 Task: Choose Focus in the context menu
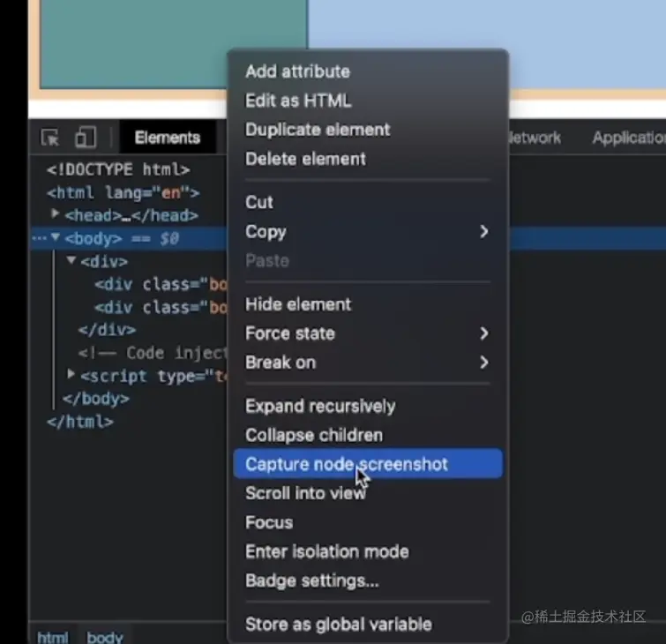coord(269,522)
